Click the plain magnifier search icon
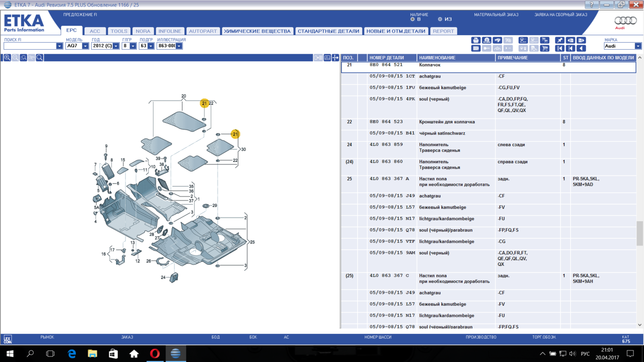The height and width of the screenshot is (362, 644). pos(40,58)
